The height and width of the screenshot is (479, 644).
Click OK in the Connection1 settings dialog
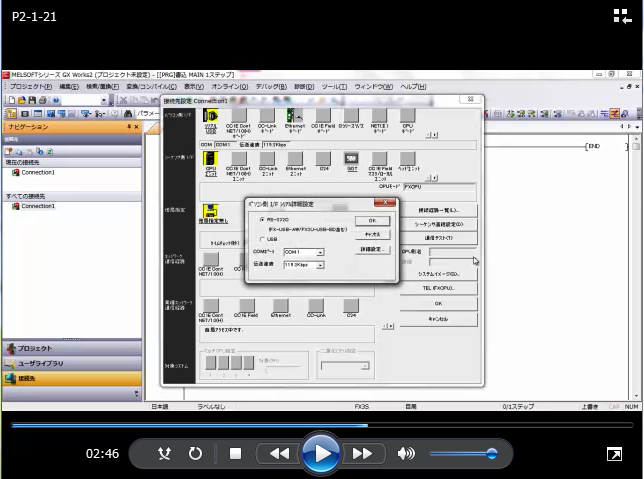pyautogui.click(x=439, y=304)
